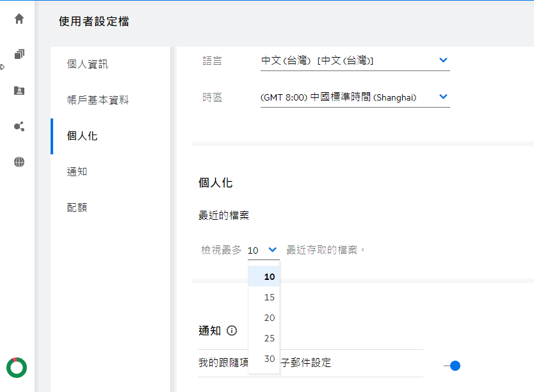Pick the highlighted 10 option

pos(269,277)
